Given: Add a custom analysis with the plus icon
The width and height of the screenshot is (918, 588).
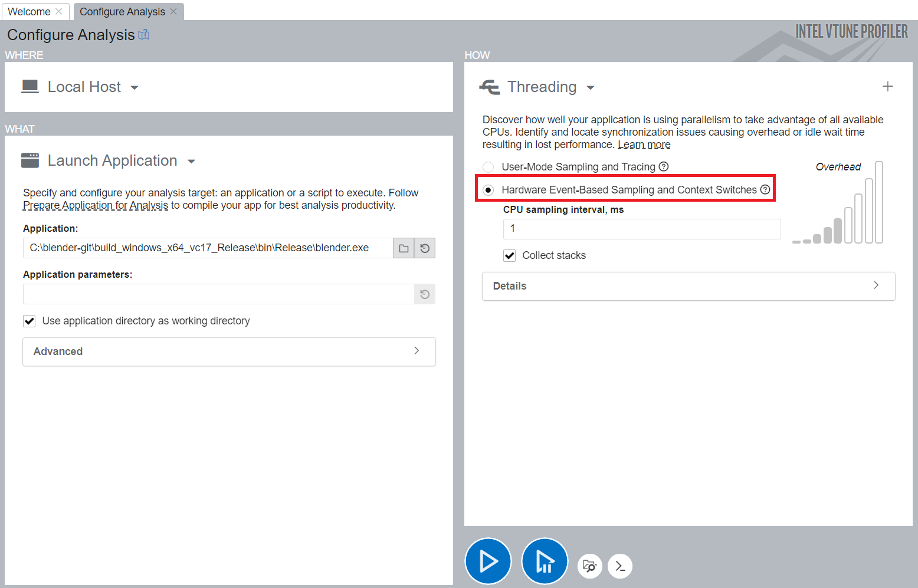Looking at the screenshot, I should tap(887, 86).
